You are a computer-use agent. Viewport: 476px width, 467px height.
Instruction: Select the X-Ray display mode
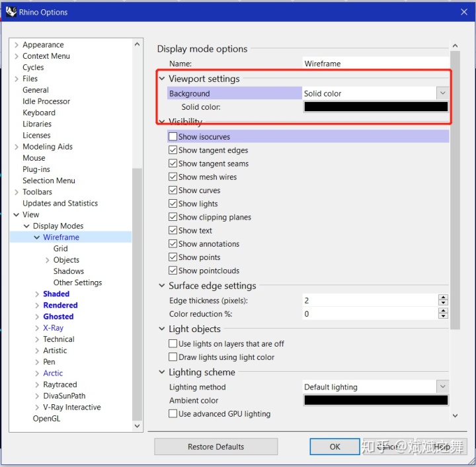click(53, 328)
